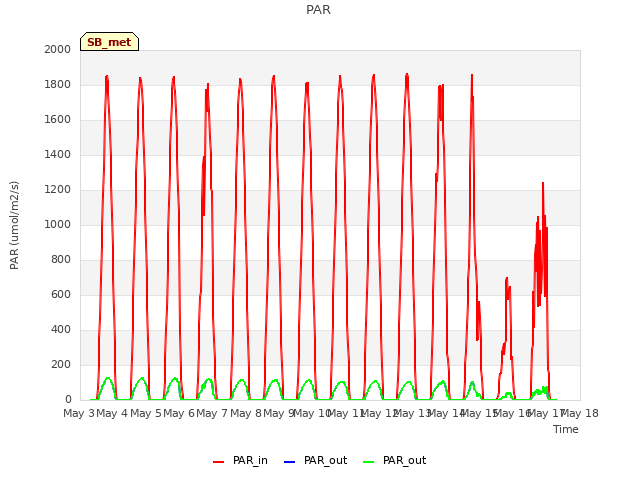Image resolution: width=640 pixels, height=480 pixels.
Task: Click the tallest red PAR_in peak on May 16
Action: tap(543, 184)
